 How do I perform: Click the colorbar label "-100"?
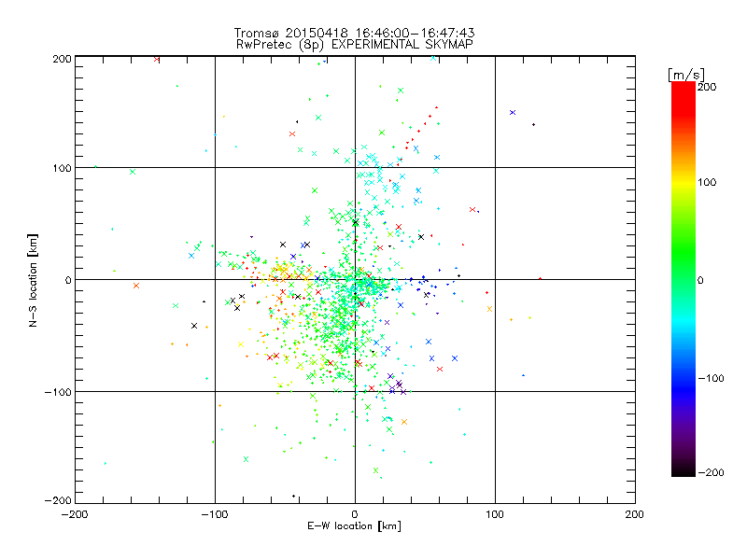pos(711,379)
